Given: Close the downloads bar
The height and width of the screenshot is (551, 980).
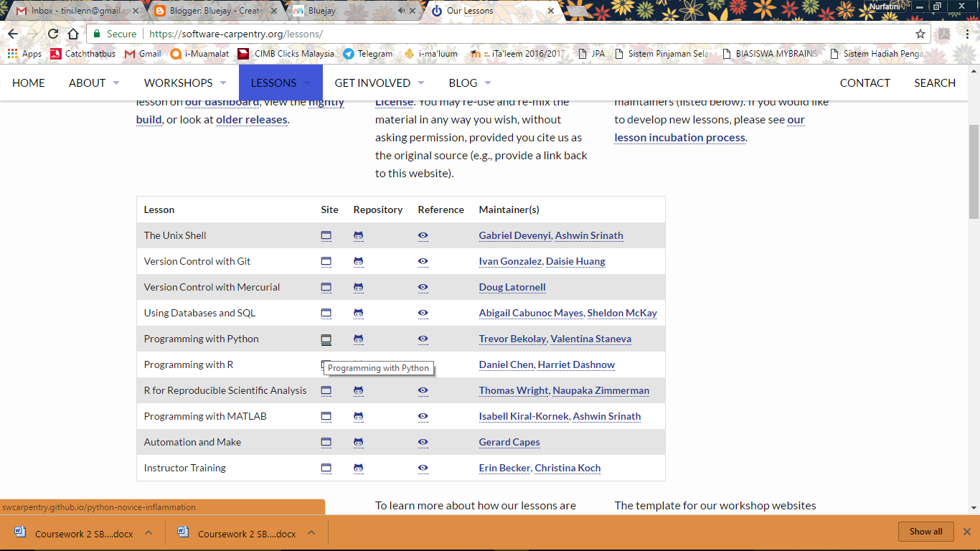Looking at the screenshot, I should click(966, 532).
